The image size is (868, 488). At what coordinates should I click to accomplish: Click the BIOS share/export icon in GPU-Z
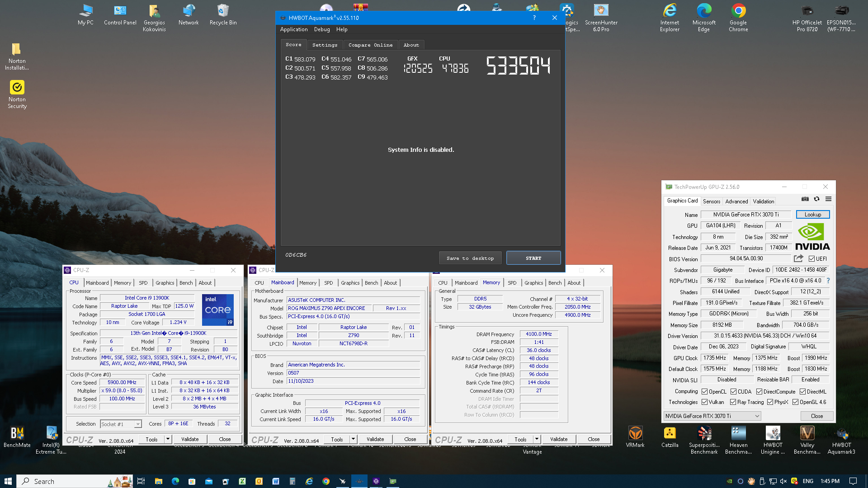[799, 258]
